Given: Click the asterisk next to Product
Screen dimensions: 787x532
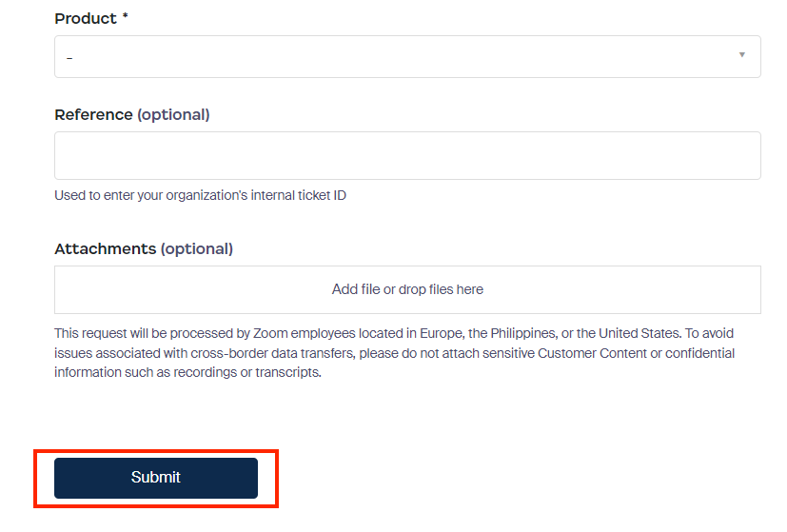Looking at the screenshot, I should point(125,18).
